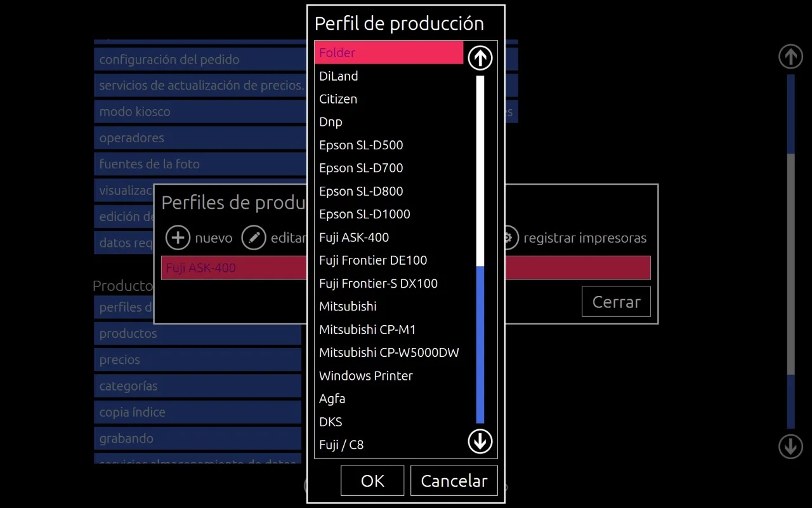Image resolution: width=812 pixels, height=508 pixels.
Task: Click main page scroll-down arrow icon
Action: click(x=790, y=446)
